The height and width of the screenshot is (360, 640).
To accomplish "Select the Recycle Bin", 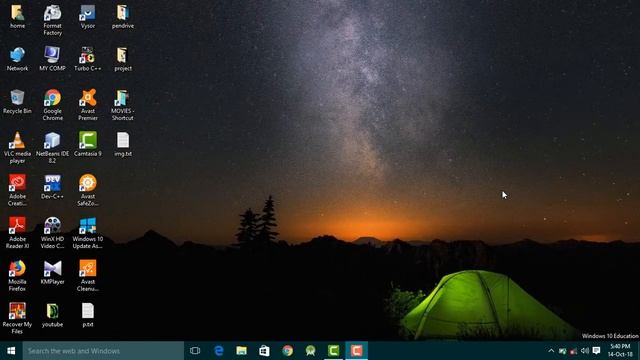I will 17,102.
